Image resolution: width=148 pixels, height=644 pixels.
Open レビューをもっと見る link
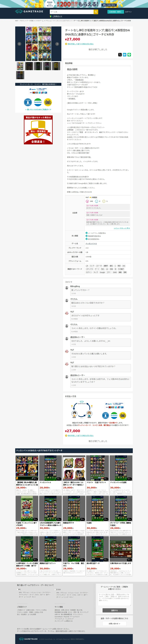pyautogui.click(x=122, y=228)
